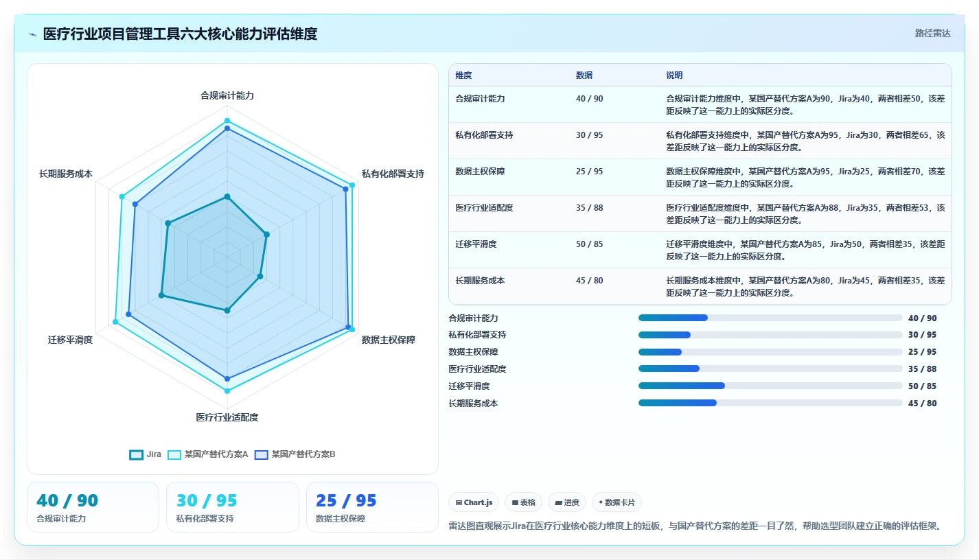979x560 pixels.
Task: Click the 合规审计能力 table row name
Action: [x=480, y=99]
